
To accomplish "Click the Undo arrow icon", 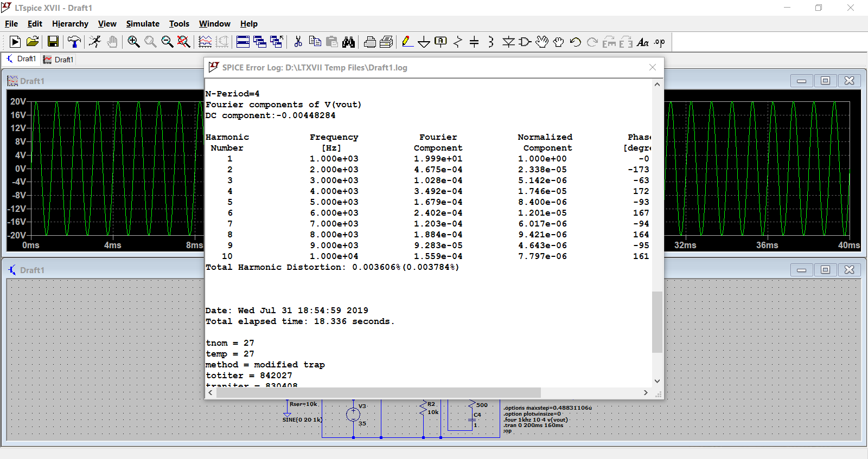I will (x=576, y=42).
